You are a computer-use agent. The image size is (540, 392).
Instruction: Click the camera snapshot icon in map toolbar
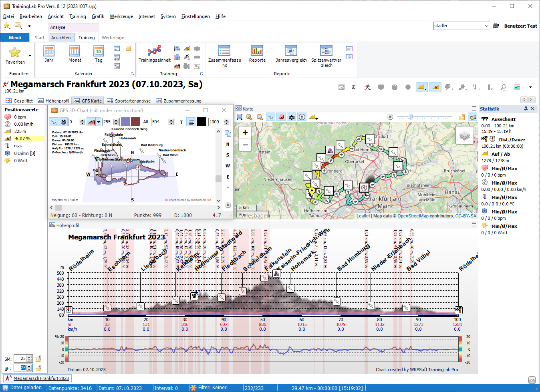tap(292, 117)
